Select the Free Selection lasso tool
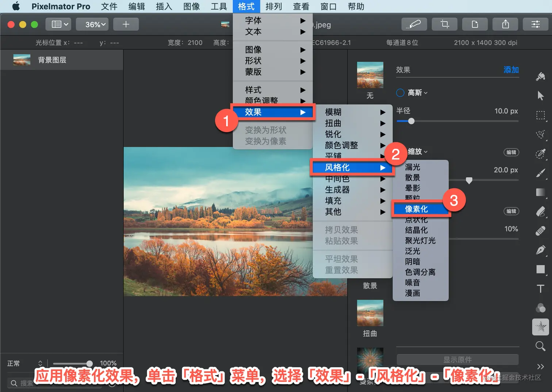 [x=541, y=135]
